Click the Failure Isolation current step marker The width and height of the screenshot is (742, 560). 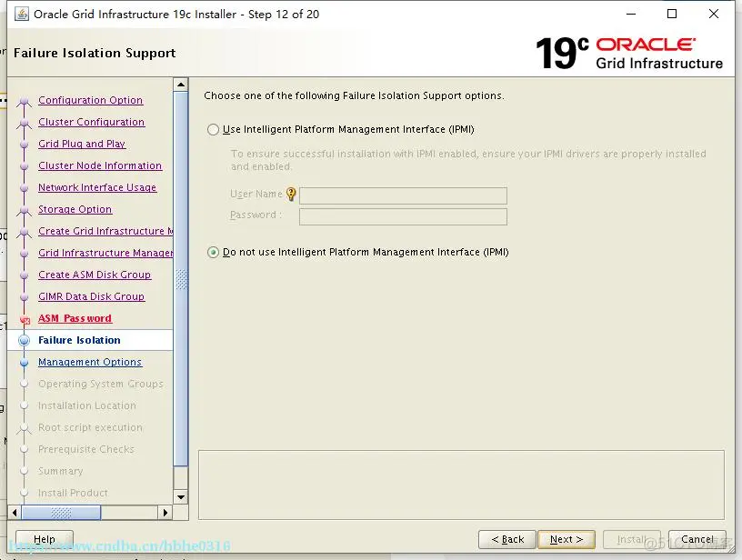click(x=25, y=340)
